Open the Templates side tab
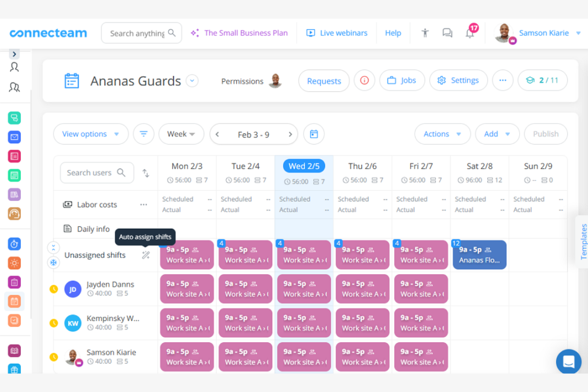 (583, 241)
